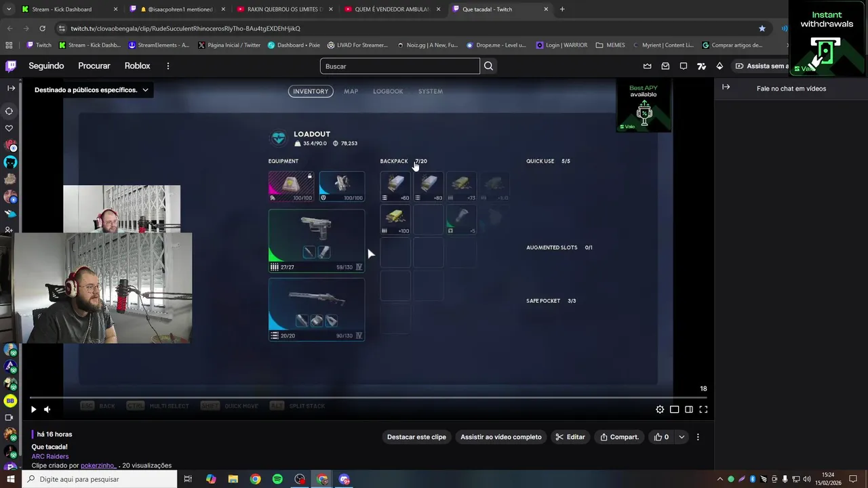Toggle theater mode on player
This screenshot has height=488, width=868.
(689, 409)
